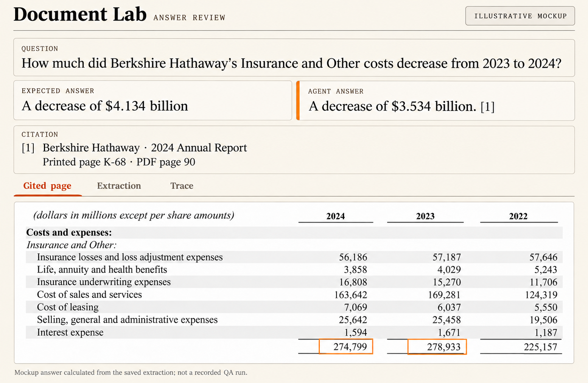
Task: Select the Cited page tab
Action: click(x=47, y=186)
